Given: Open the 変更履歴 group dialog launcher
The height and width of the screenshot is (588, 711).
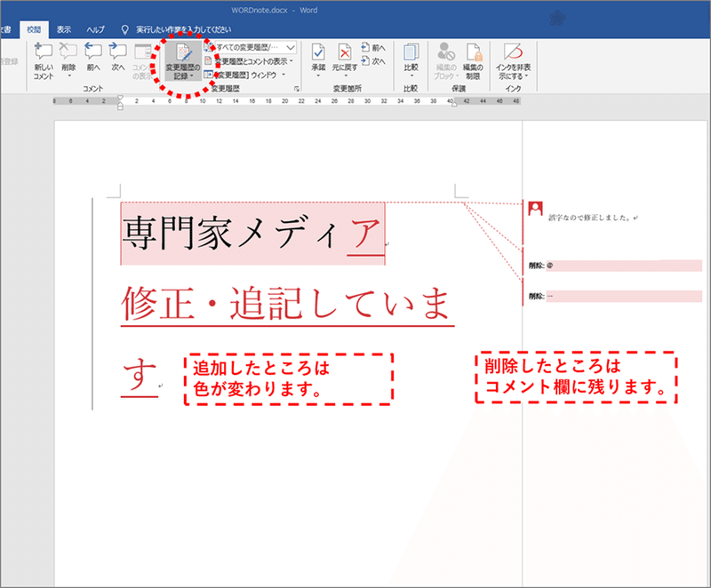Looking at the screenshot, I should (297, 89).
